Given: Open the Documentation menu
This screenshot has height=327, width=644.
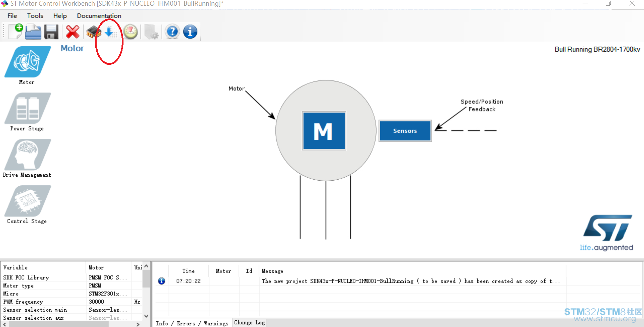Looking at the screenshot, I should (x=99, y=16).
